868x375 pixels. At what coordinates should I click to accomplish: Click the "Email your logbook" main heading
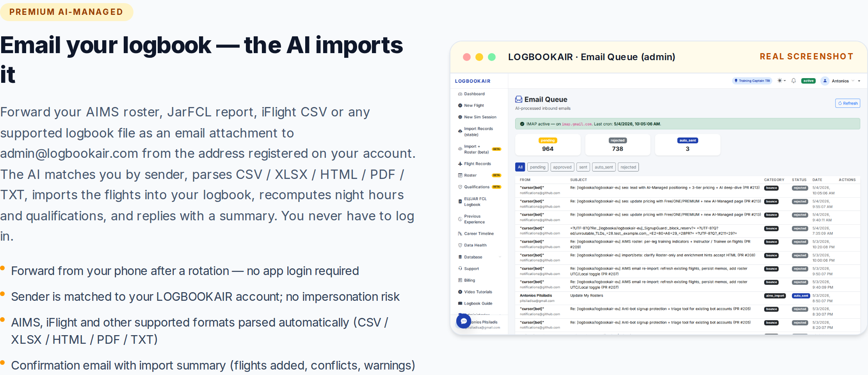pos(201,60)
